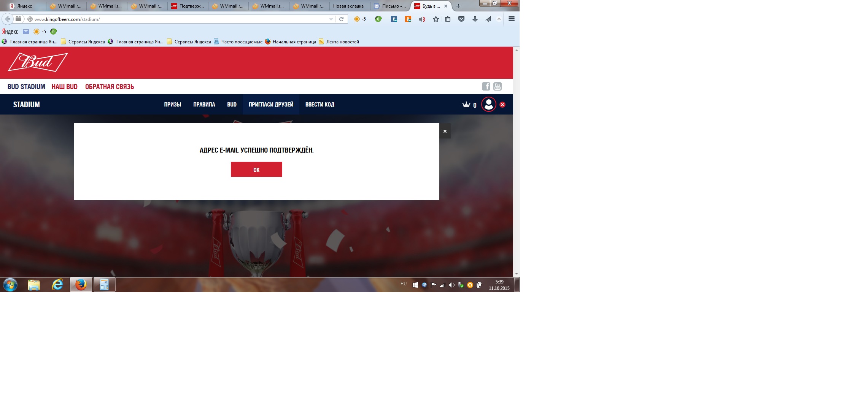The width and height of the screenshot is (868, 401).
Task: Switch to the Подтверж... browser tab
Action: [x=188, y=6]
